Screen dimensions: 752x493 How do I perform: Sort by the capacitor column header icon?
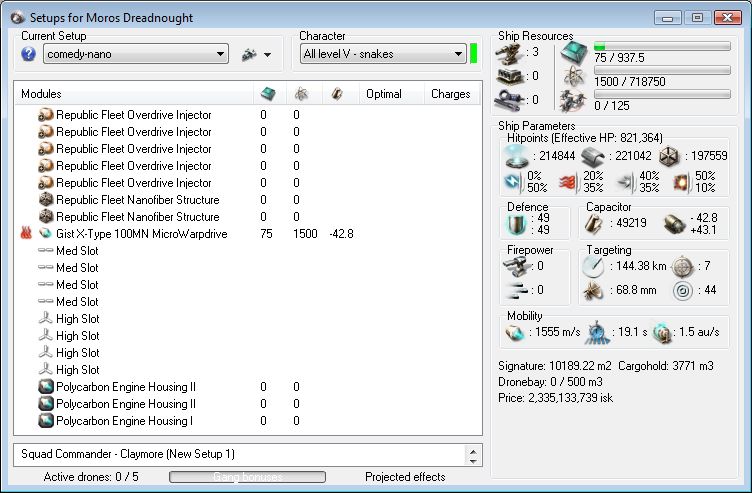[337, 94]
